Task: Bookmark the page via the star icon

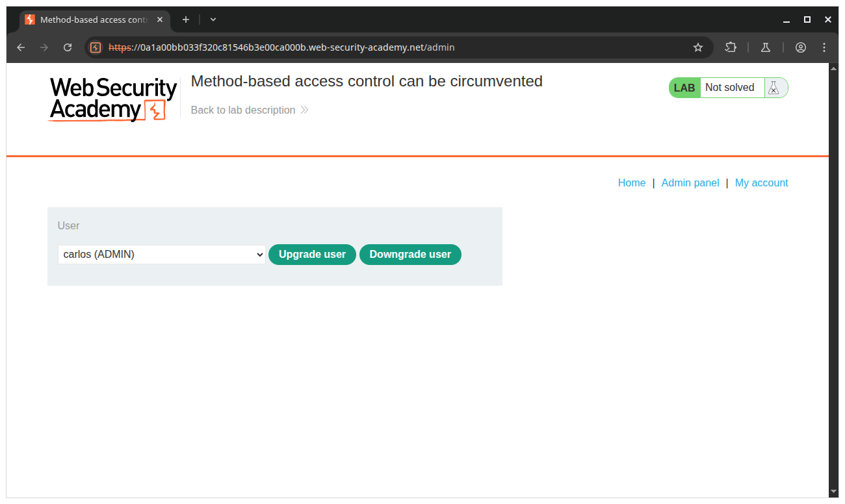Action: point(697,47)
